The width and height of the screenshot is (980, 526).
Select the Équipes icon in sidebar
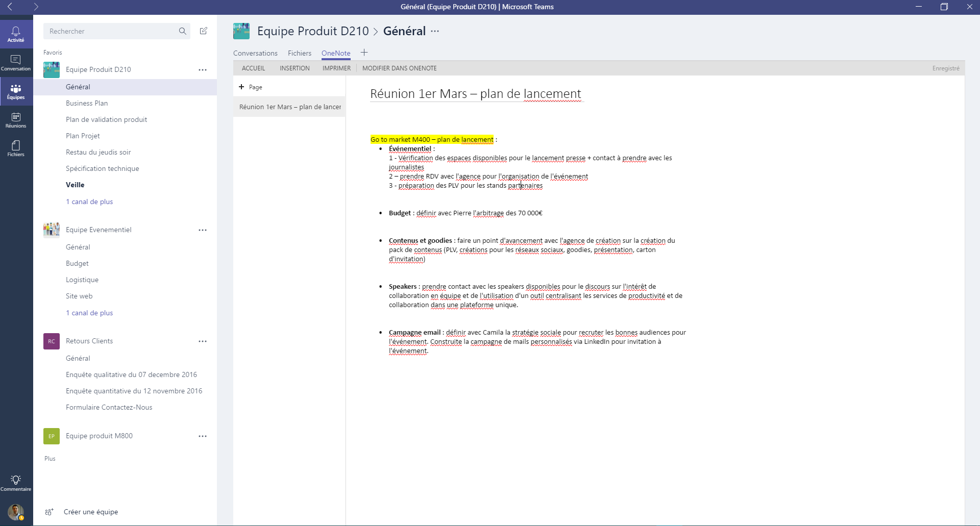pos(16,91)
